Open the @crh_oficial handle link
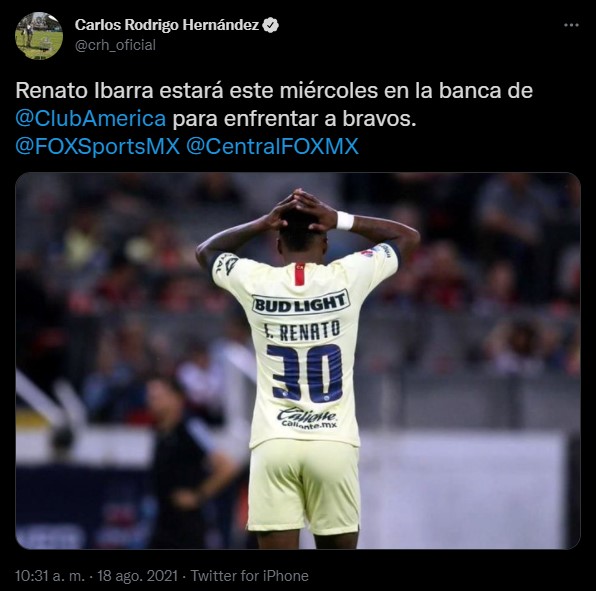 point(115,45)
